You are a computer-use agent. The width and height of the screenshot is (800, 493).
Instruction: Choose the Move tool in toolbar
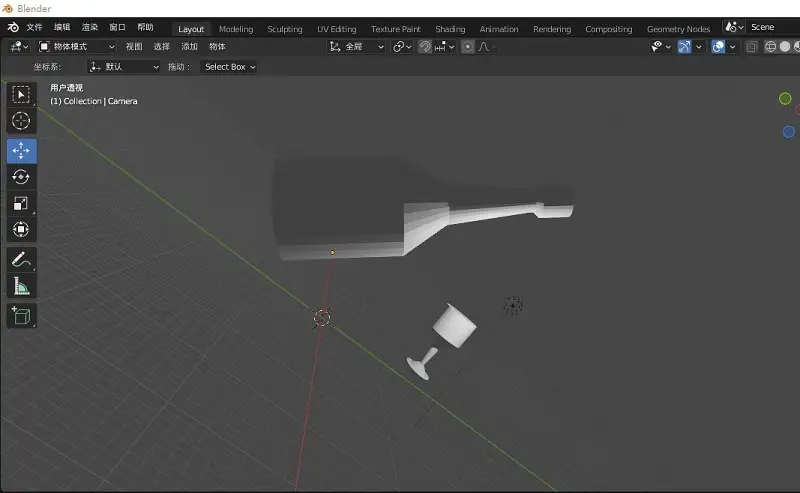[21, 151]
